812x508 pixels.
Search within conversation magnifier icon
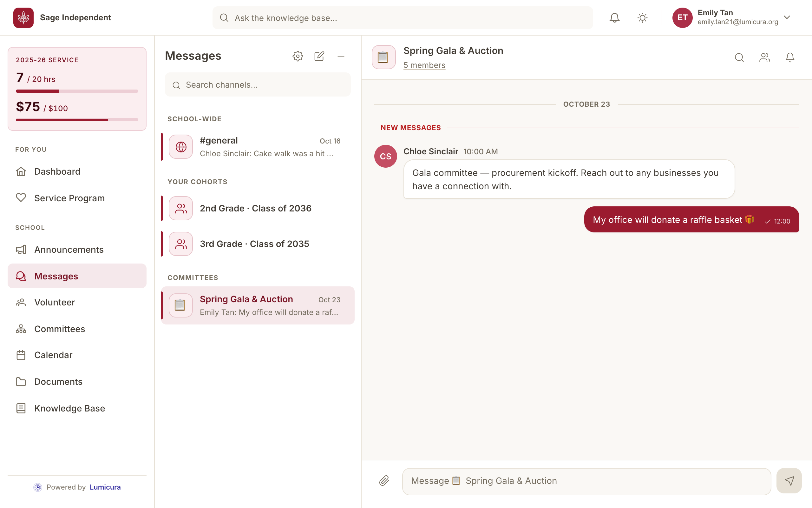[739, 57]
